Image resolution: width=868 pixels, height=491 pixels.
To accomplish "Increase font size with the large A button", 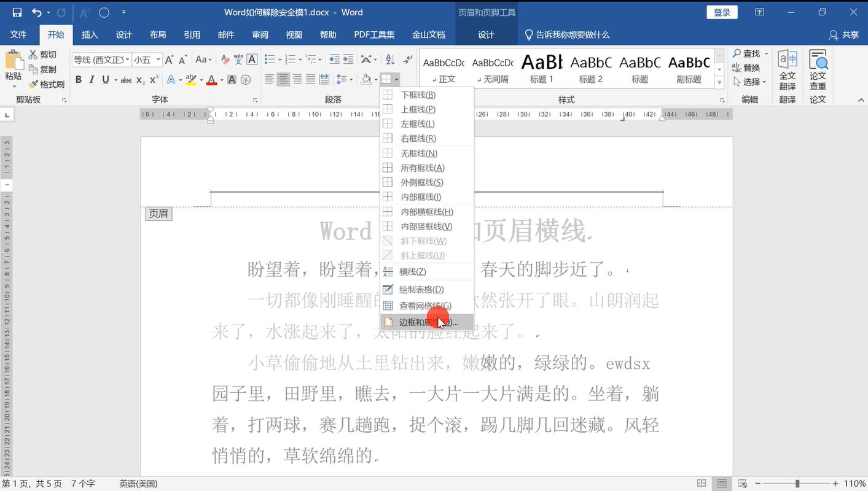I will 169,60.
